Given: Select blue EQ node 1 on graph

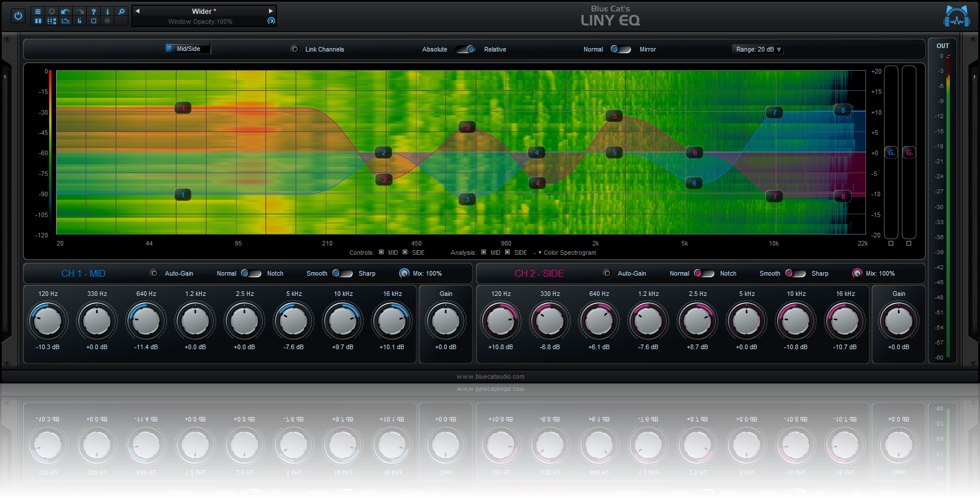Looking at the screenshot, I should coord(183,195).
